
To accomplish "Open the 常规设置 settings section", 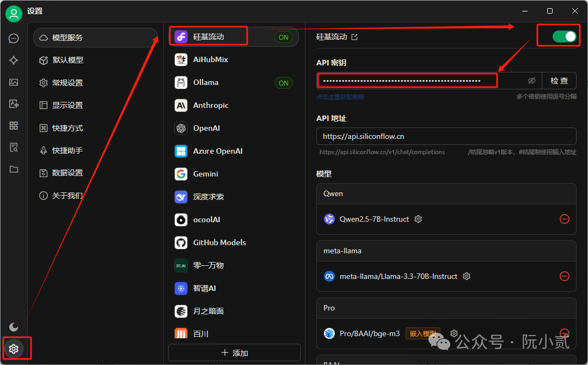I will pyautogui.click(x=95, y=83).
